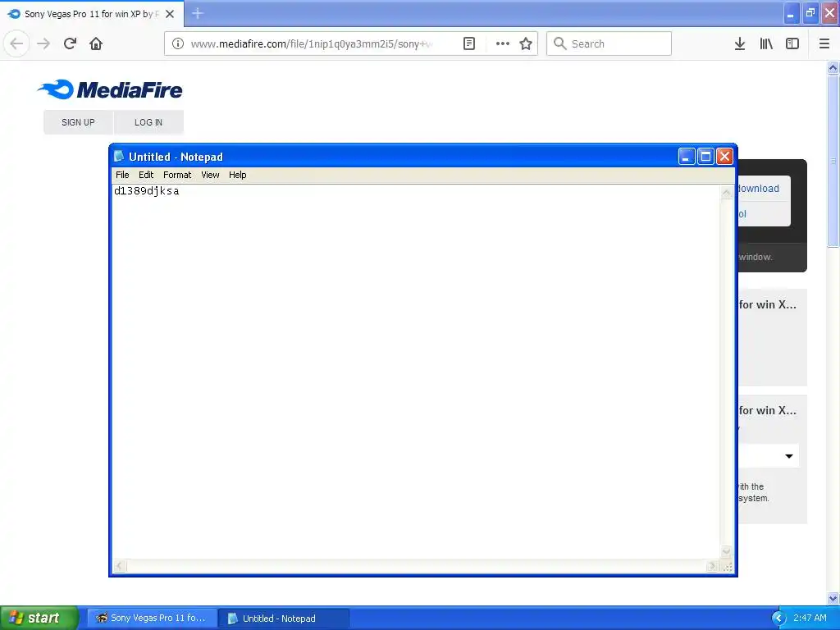
Task: Click Notepad vertical scrollbar up arrow
Action: pos(727,192)
